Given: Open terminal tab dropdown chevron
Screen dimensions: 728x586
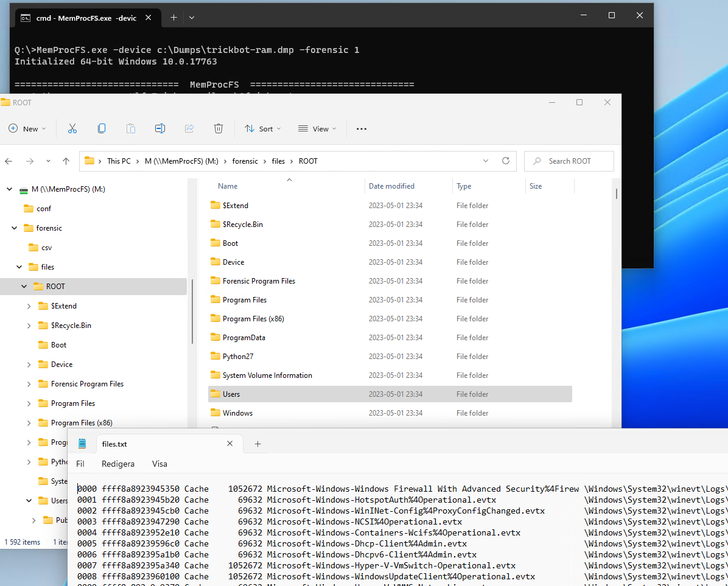Looking at the screenshot, I should (192, 18).
